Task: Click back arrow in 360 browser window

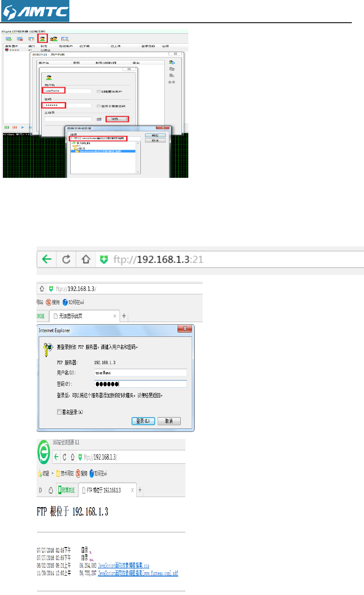Action: pos(57,457)
